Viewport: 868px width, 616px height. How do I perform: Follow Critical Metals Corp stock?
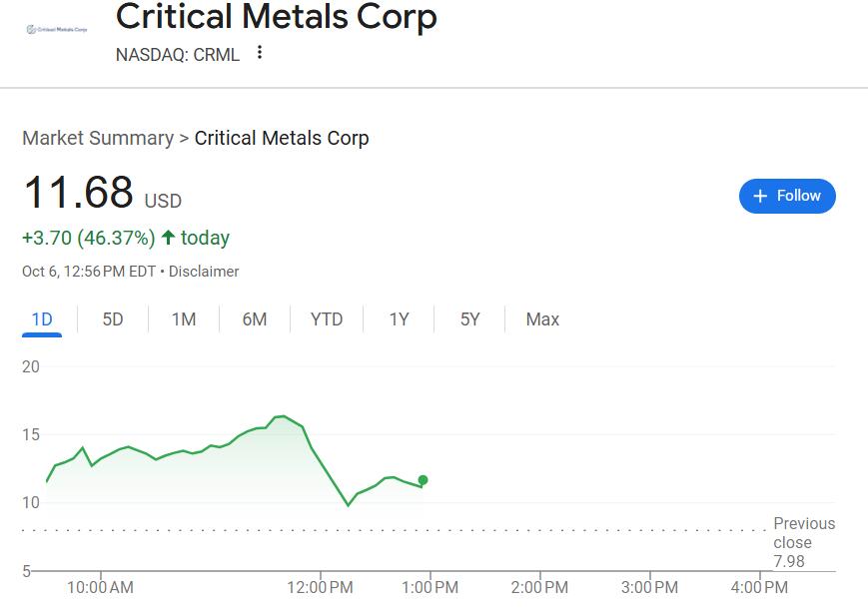[787, 196]
